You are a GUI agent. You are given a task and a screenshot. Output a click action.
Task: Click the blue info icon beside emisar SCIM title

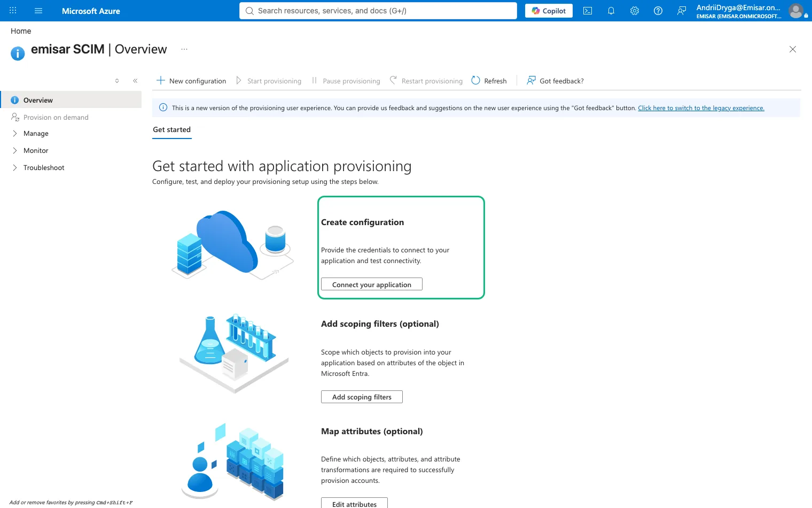pos(18,53)
